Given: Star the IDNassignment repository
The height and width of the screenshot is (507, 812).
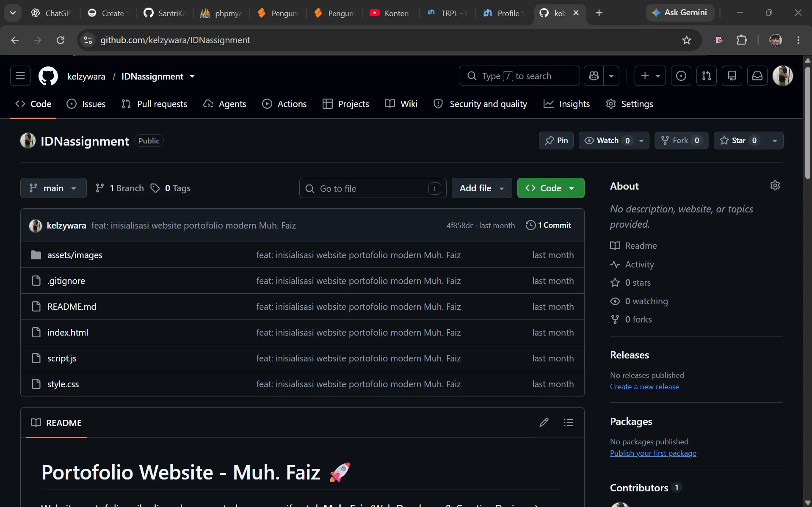Looking at the screenshot, I should point(739,141).
